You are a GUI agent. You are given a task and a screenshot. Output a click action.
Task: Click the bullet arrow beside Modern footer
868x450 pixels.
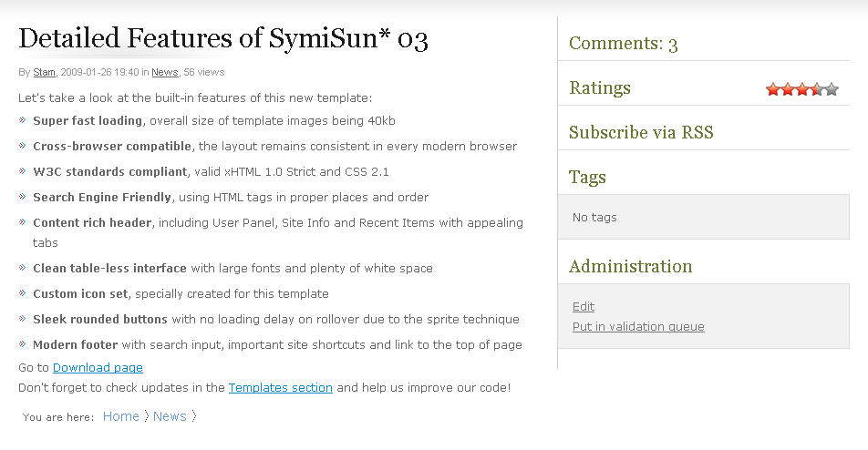click(23, 344)
